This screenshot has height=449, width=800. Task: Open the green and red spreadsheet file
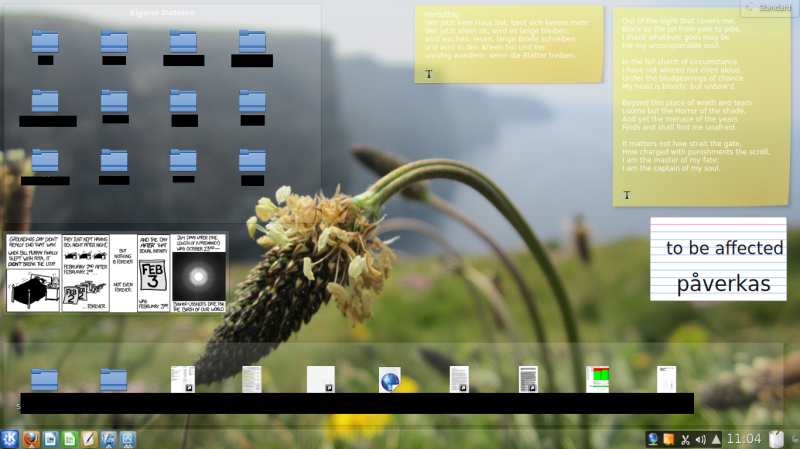[597, 380]
